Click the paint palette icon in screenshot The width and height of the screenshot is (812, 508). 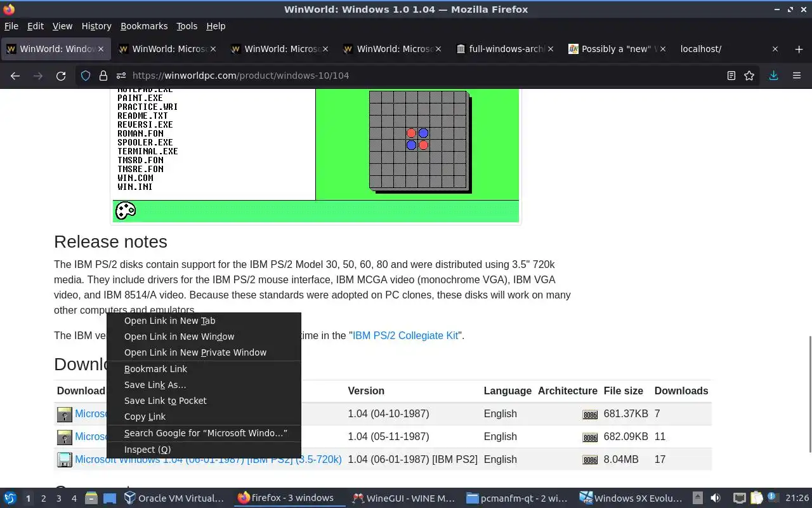126,210
